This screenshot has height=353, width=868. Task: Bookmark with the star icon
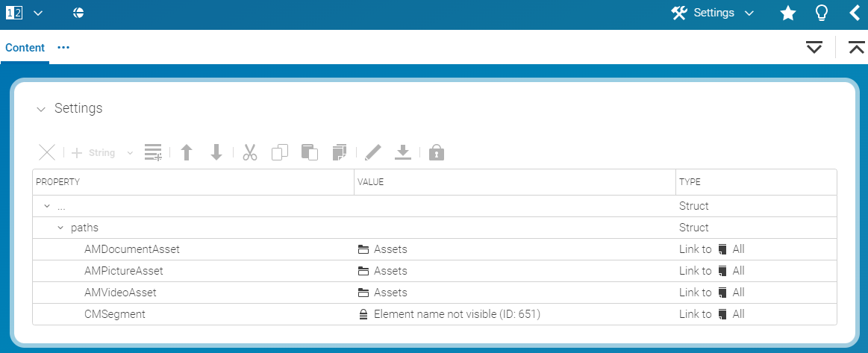click(x=787, y=13)
